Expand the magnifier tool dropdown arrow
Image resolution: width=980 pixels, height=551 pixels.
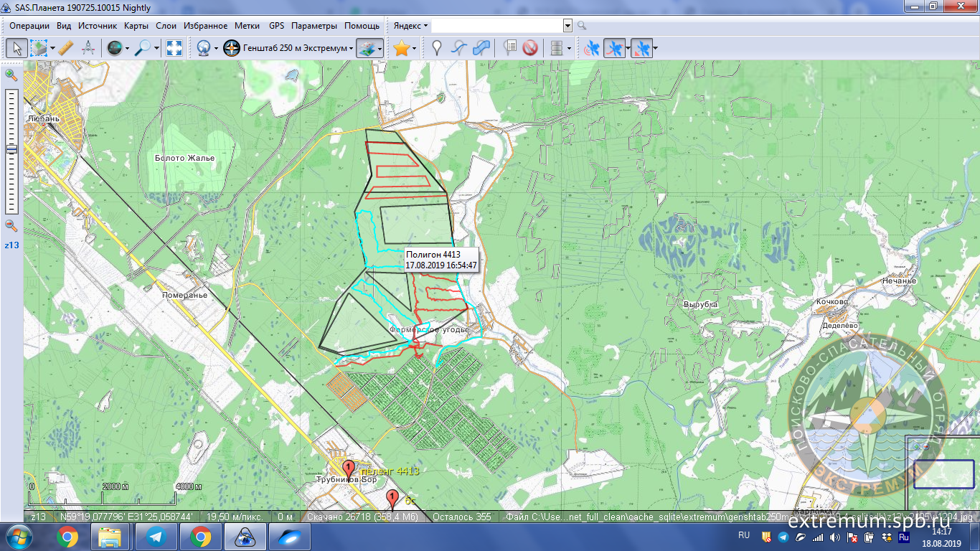click(x=157, y=48)
